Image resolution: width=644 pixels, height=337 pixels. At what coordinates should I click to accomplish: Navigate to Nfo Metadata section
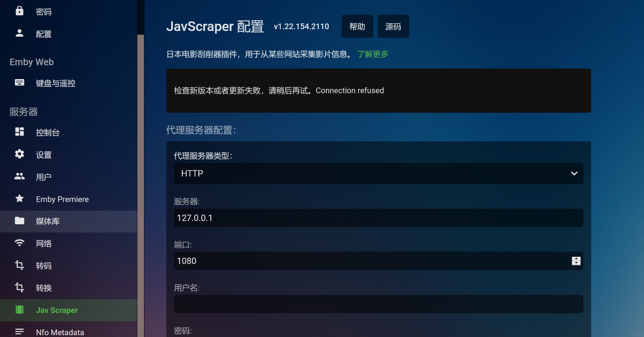pyautogui.click(x=60, y=332)
